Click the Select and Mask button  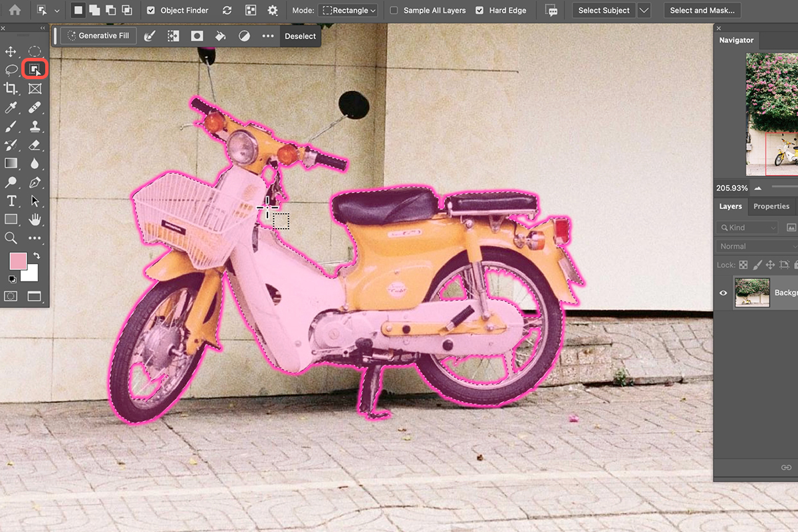702,11
